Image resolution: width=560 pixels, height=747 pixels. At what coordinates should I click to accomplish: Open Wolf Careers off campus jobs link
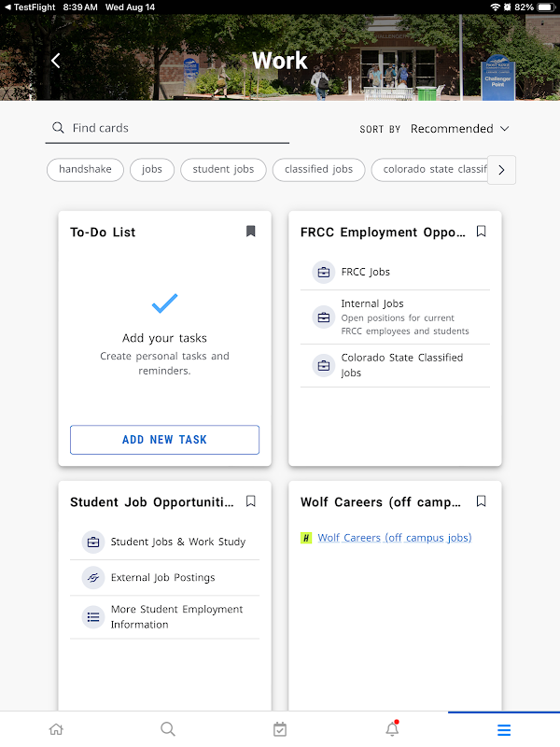(x=394, y=538)
